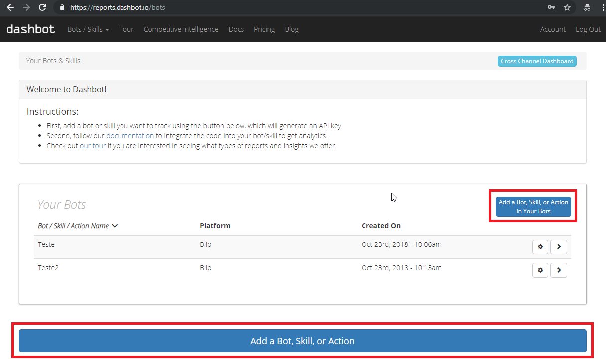
Task: Open settings gear for the Teste bot
Action: (x=540, y=246)
